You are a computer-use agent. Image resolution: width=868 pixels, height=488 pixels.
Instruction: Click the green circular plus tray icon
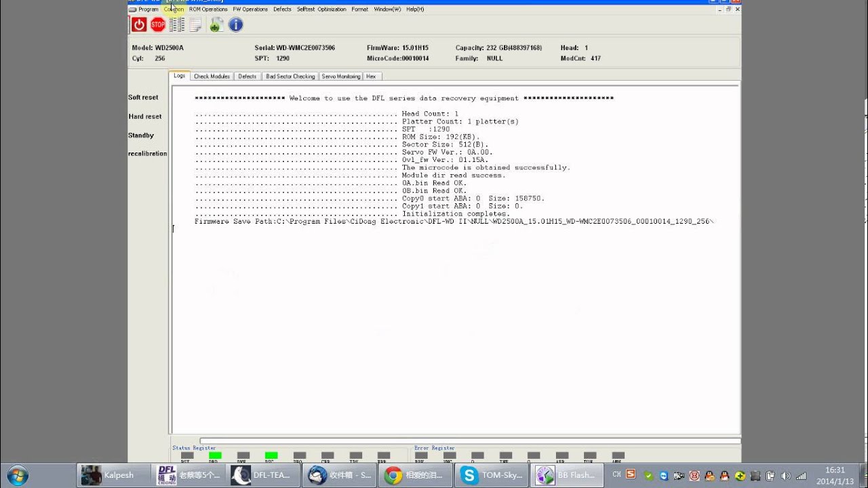pos(741,476)
